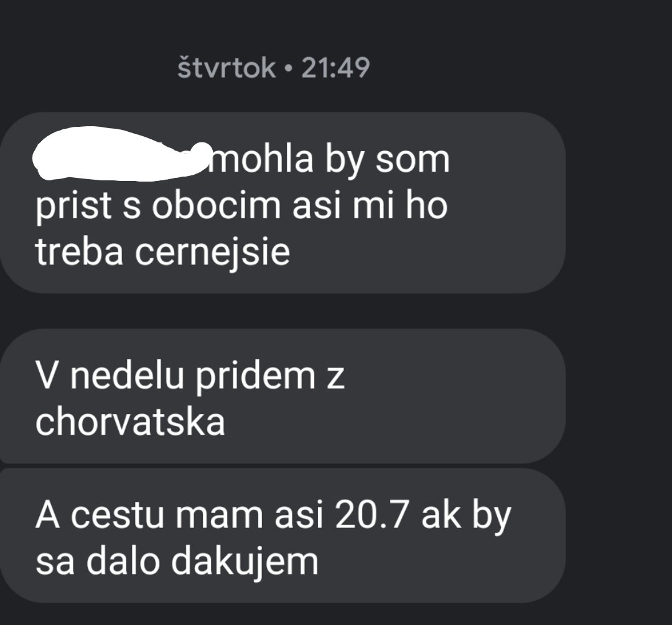Click the white redacted scribble in first message
Image resolution: width=672 pixels, height=625 pixels.
122,153
